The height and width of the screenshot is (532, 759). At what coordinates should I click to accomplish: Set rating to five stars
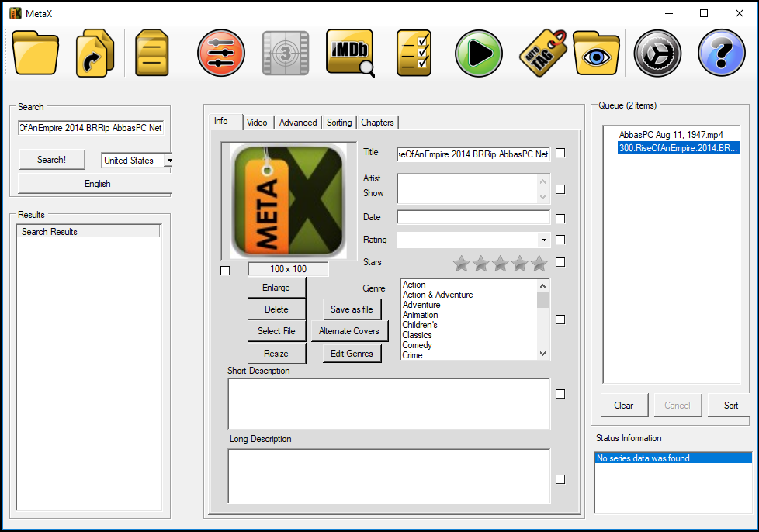click(x=539, y=263)
